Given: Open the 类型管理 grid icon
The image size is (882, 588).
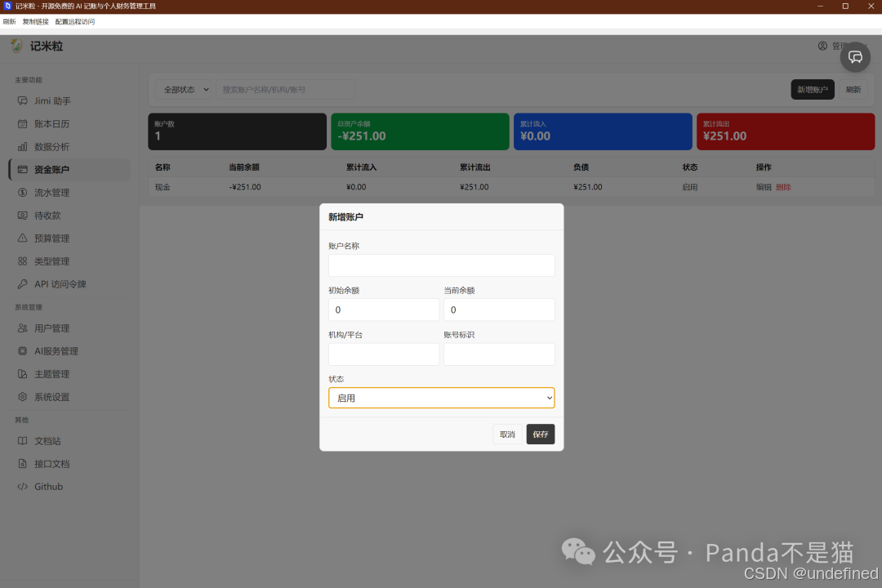Looking at the screenshot, I should point(23,261).
